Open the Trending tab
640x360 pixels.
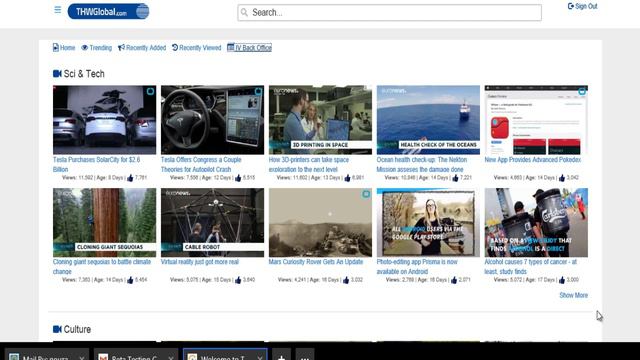click(x=96, y=48)
